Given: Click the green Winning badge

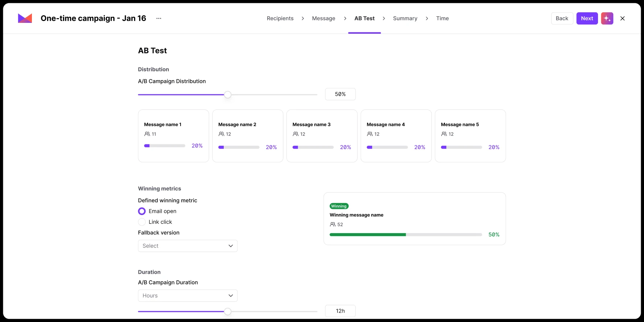Looking at the screenshot, I should pyautogui.click(x=339, y=206).
